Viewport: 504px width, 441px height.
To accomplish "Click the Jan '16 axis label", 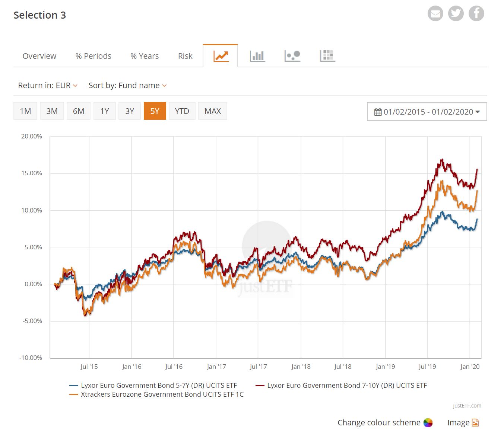I will click(132, 367).
